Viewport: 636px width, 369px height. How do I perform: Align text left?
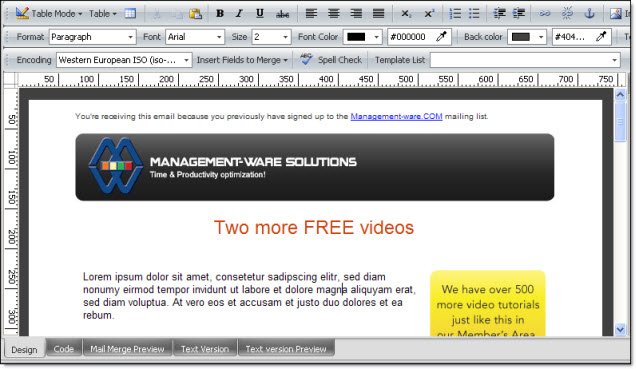311,13
